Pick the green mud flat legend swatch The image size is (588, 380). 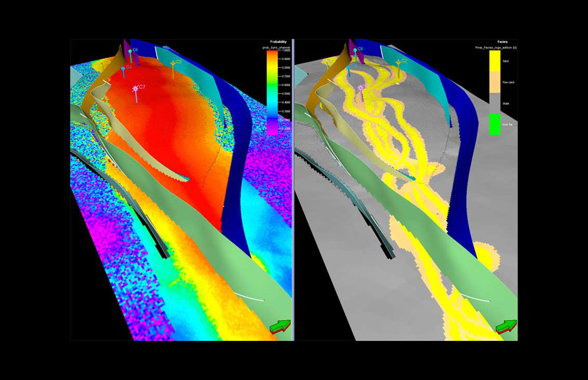click(494, 125)
